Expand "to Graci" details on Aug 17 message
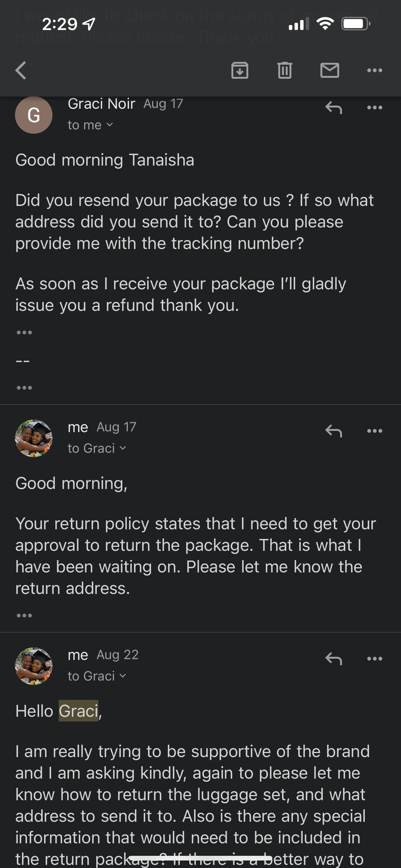Image resolution: width=401 pixels, height=868 pixels. [97, 448]
